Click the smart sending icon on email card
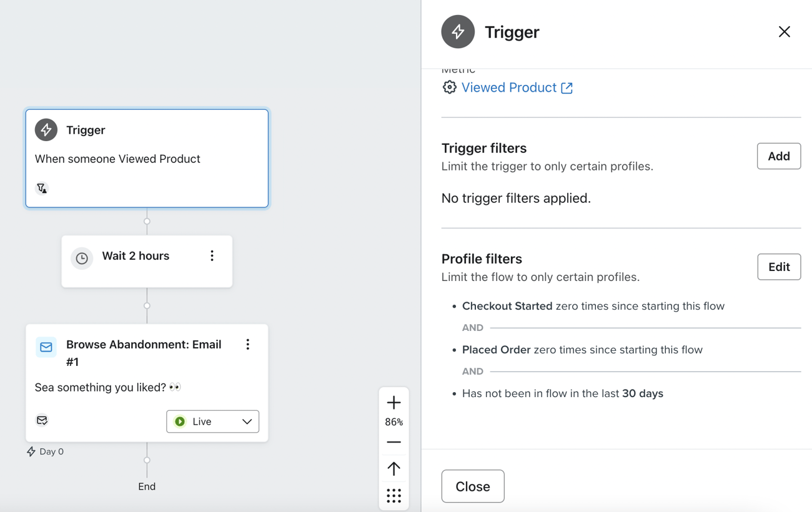Screen dimensions: 812x512 pos(42,420)
